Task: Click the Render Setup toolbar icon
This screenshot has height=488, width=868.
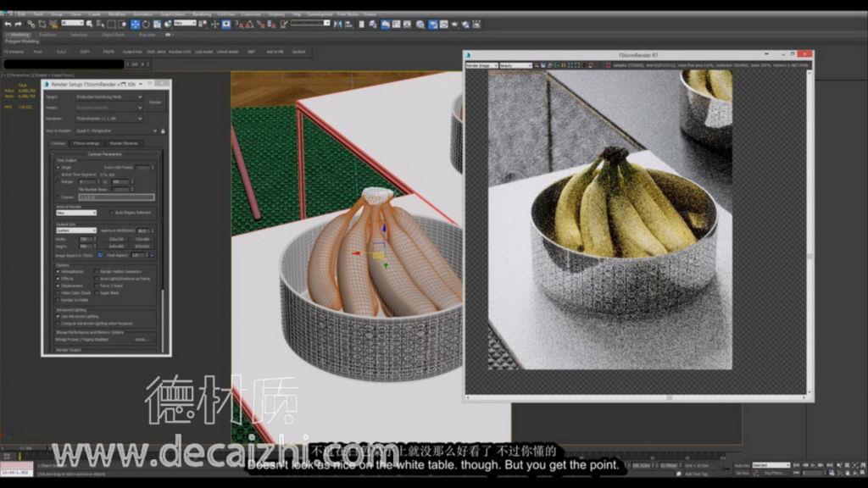Action: tap(433, 25)
